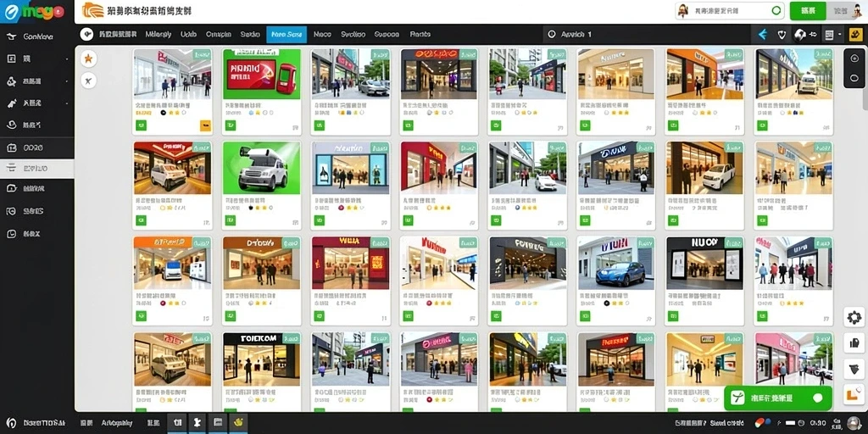Image resolution: width=868 pixels, height=434 pixels.
Task: Expand the second sidebar item arrow
Action: click(x=66, y=58)
